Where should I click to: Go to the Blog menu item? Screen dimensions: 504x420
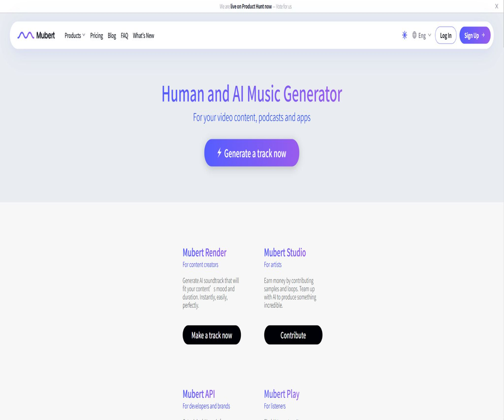tap(112, 36)
